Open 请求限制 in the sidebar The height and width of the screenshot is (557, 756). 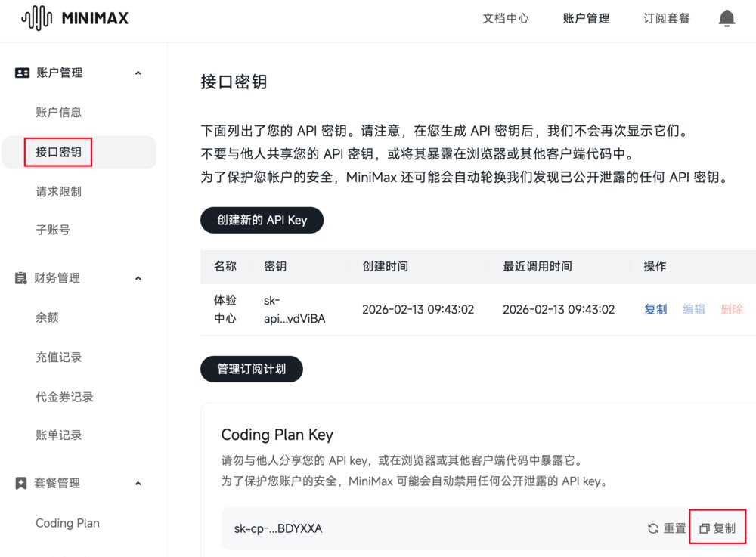point(59,192)
